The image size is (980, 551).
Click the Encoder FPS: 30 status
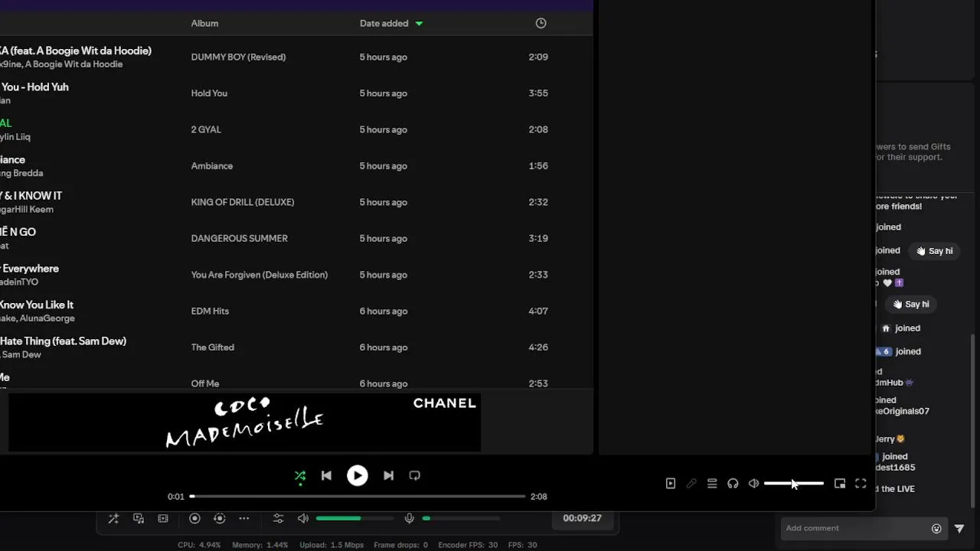coord(468,545)
